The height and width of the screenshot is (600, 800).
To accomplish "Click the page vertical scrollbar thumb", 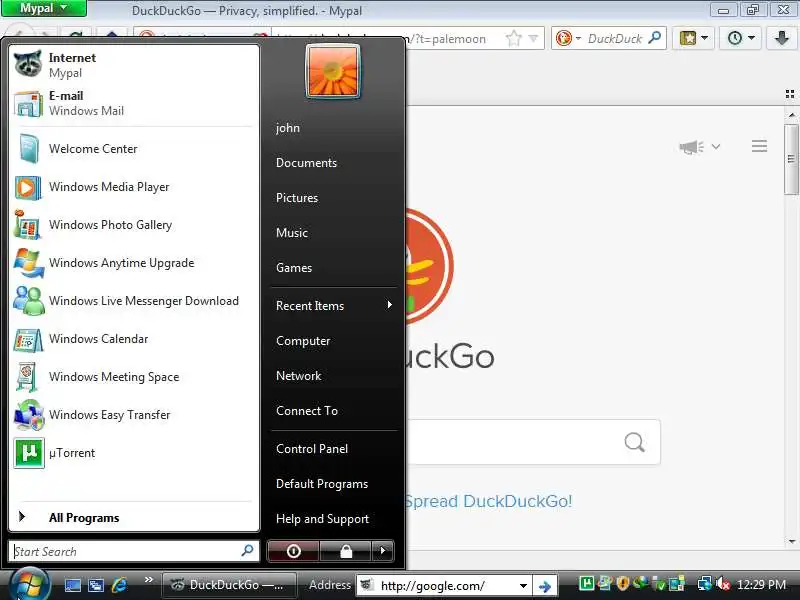I will [791, 159].
